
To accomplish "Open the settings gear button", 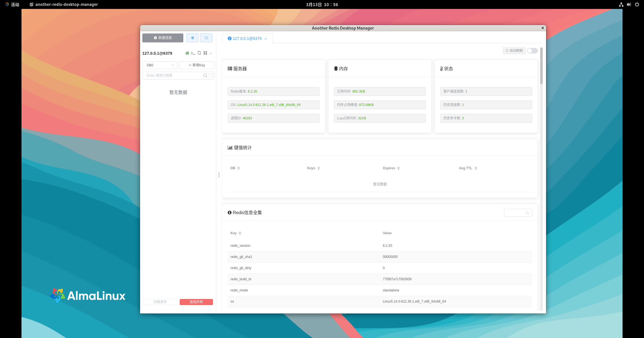I will [x=193, y=38].
